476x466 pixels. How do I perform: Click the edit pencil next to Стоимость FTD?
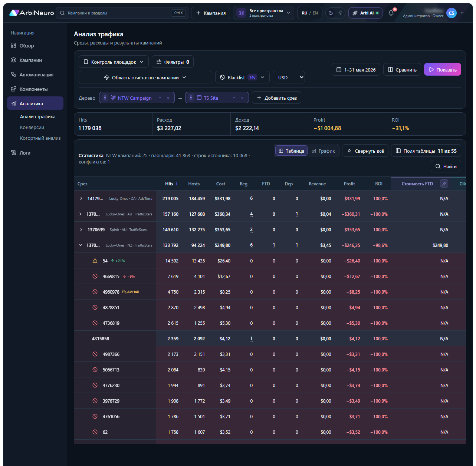(x=444, y=184)
